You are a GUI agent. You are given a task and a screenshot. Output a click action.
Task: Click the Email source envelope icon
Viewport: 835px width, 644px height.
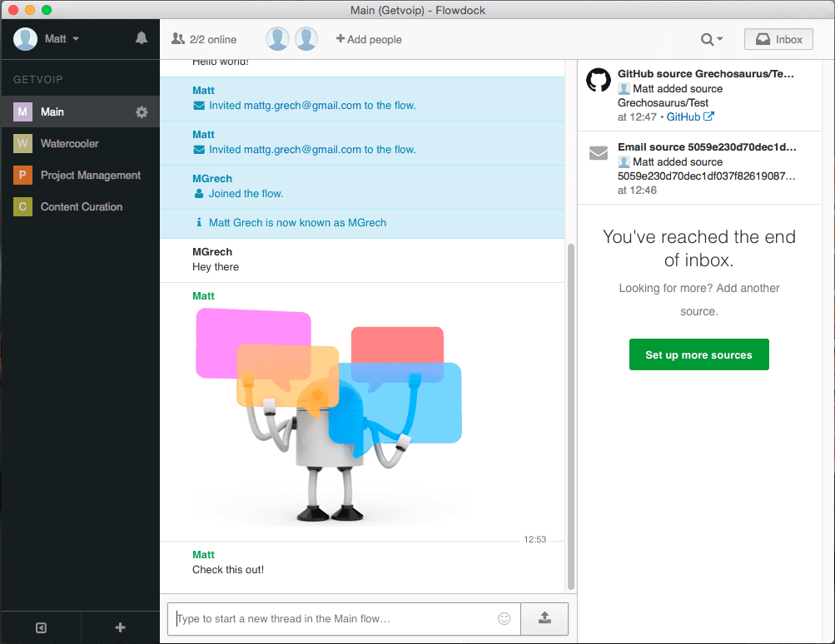(598, 153)
